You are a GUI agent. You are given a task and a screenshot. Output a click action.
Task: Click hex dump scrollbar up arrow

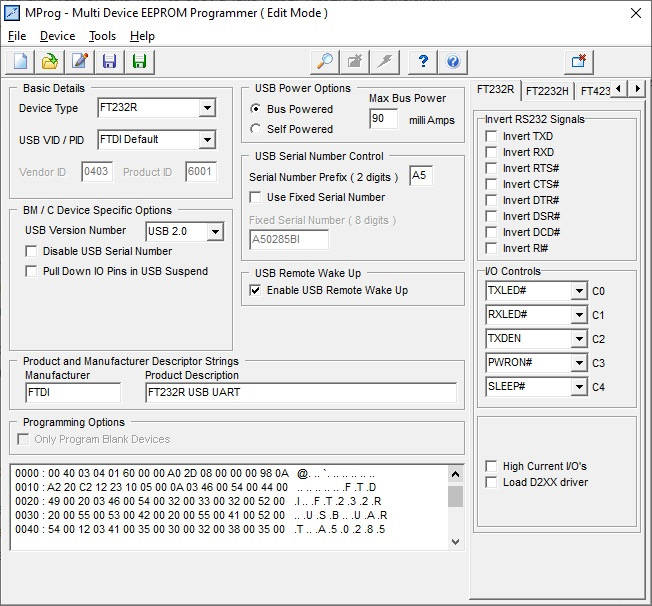455,474
